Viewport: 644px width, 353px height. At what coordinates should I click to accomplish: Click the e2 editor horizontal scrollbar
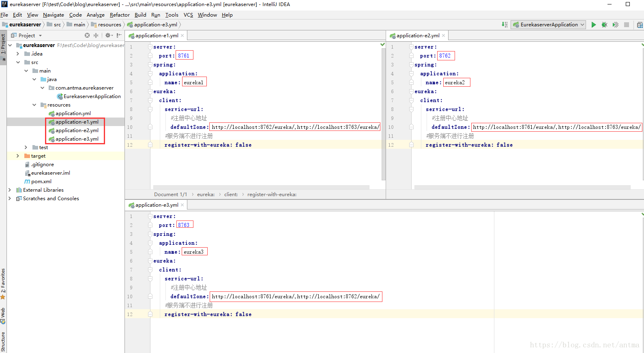[x=522, y=187]
